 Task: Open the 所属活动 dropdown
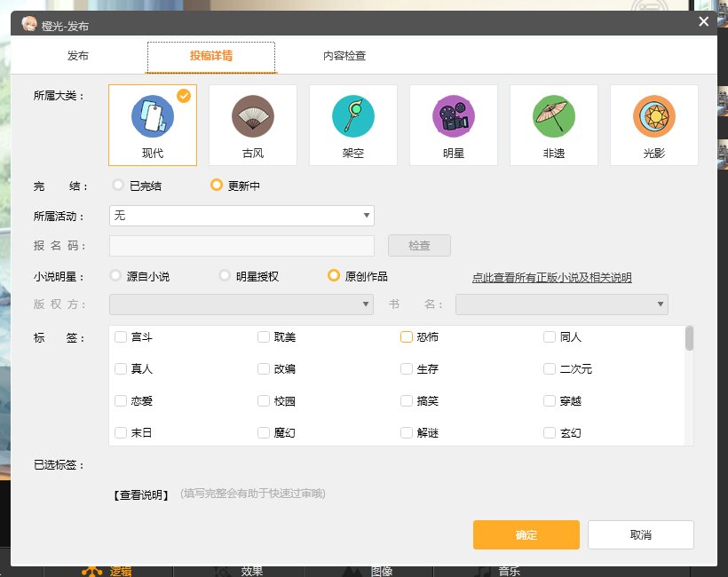241,216
